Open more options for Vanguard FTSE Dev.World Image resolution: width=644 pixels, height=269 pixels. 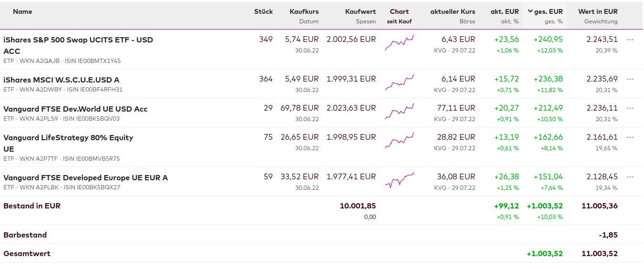coord(630,108)
